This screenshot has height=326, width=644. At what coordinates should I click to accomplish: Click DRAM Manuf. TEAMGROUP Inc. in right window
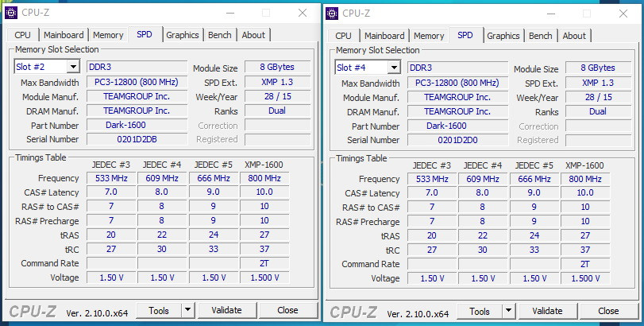[x=457, y=111]
